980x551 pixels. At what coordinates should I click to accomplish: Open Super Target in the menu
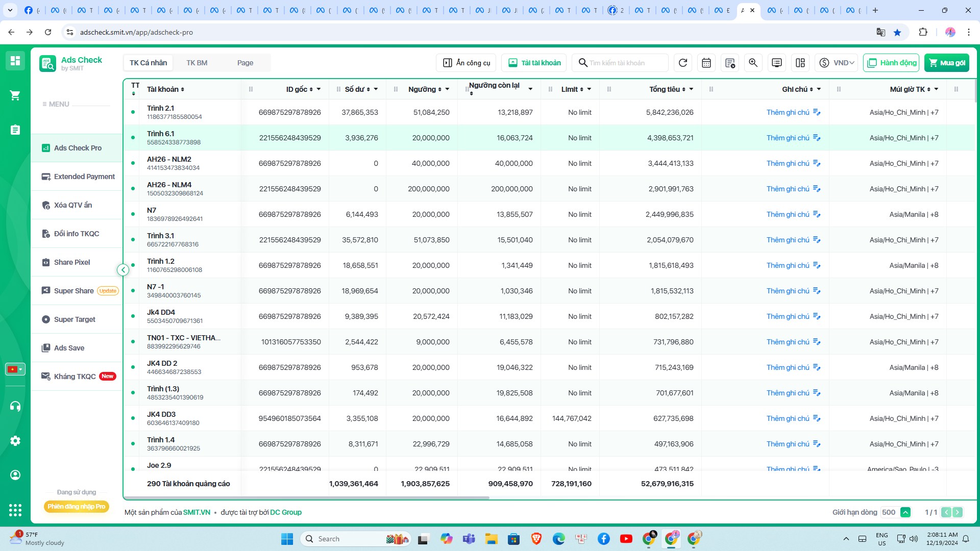[75, 319]
